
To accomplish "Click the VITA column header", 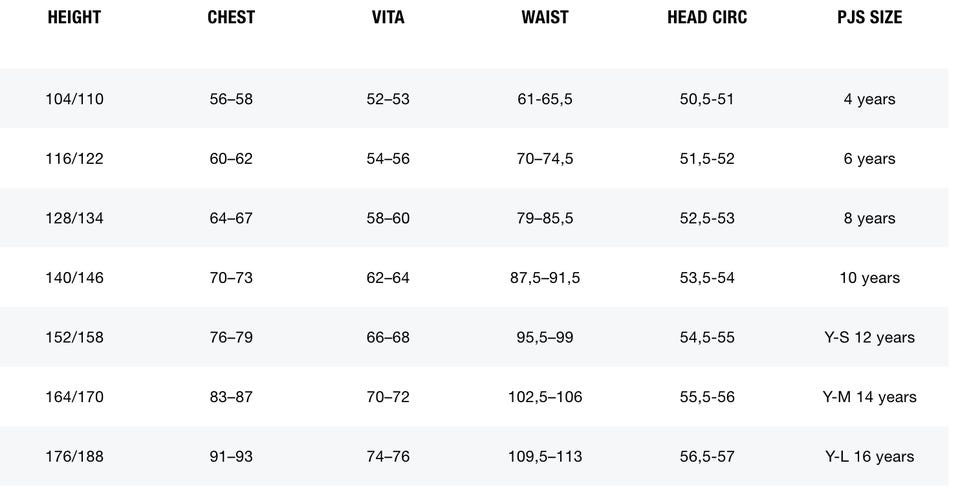I will tap(388, 18).
